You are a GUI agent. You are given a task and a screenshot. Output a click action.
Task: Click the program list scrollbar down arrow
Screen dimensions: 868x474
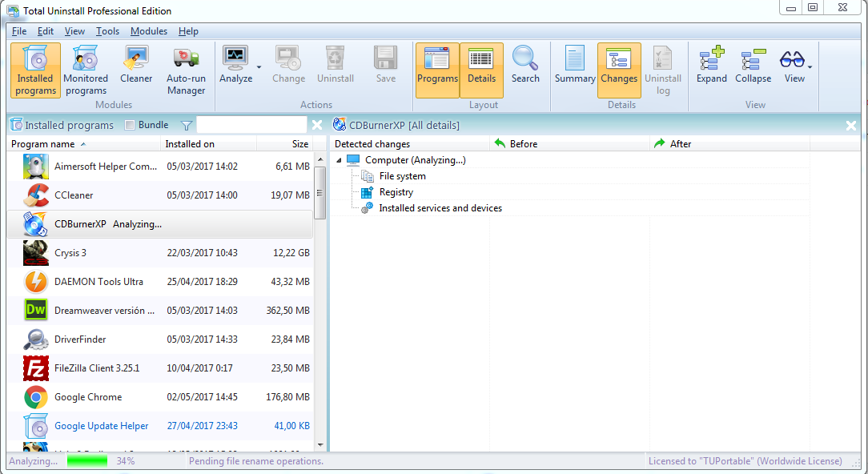point(320,445)
